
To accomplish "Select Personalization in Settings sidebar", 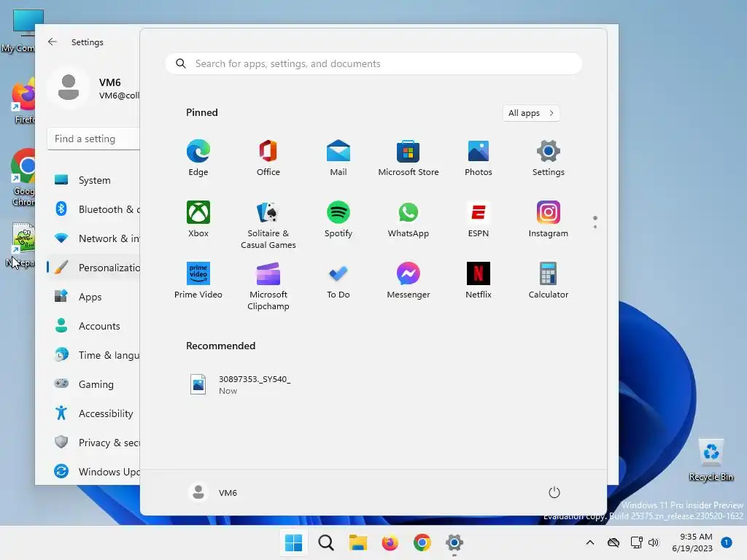I will coord(94,268).
